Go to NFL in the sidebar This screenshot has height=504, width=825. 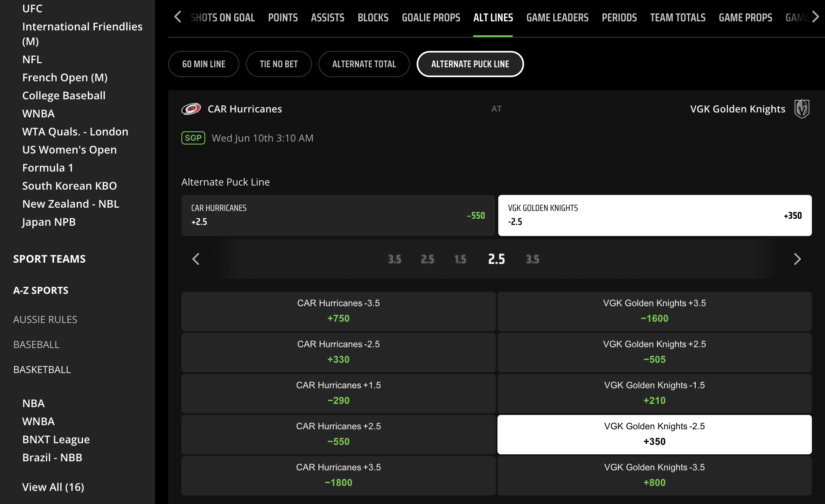pos(32,60)
